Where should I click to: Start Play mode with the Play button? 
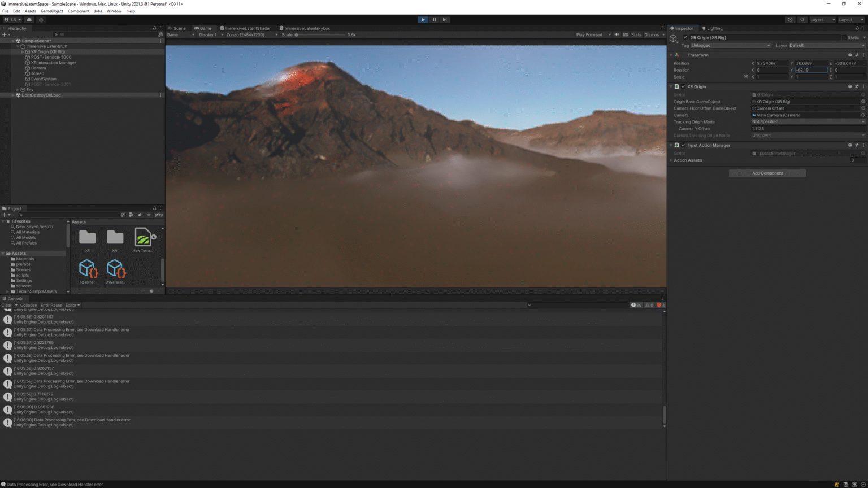tap(423, 20)
